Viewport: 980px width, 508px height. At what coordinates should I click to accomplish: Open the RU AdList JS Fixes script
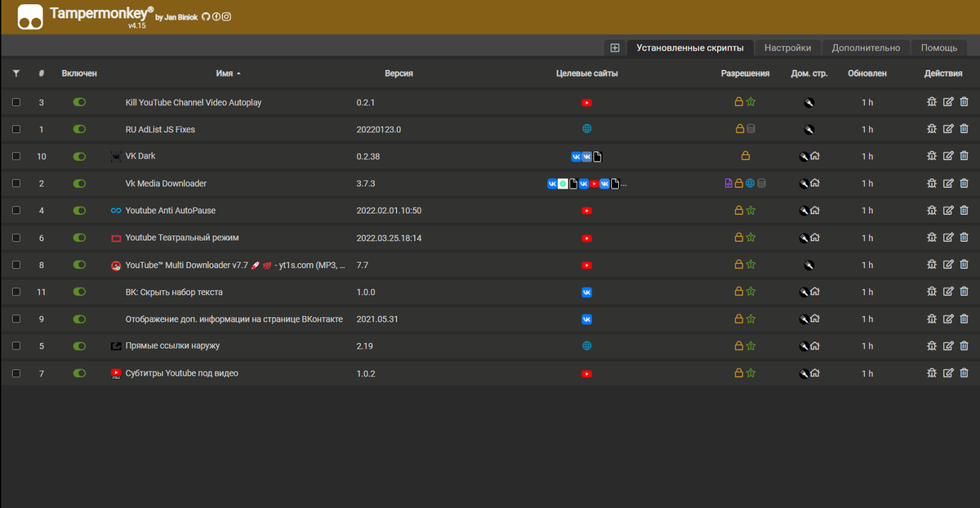tap(160, 129)
